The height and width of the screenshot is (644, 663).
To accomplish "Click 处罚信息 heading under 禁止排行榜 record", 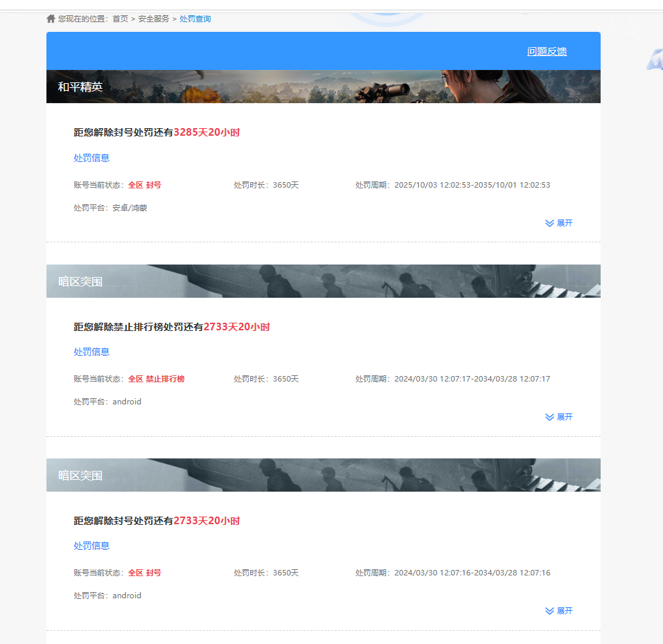I will (91, 352).
